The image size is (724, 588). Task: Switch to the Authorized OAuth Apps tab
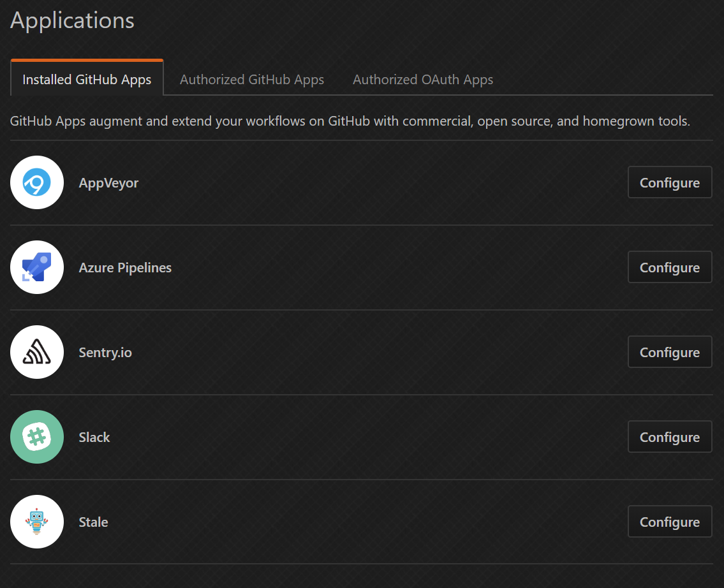click(x=422, y=79)
